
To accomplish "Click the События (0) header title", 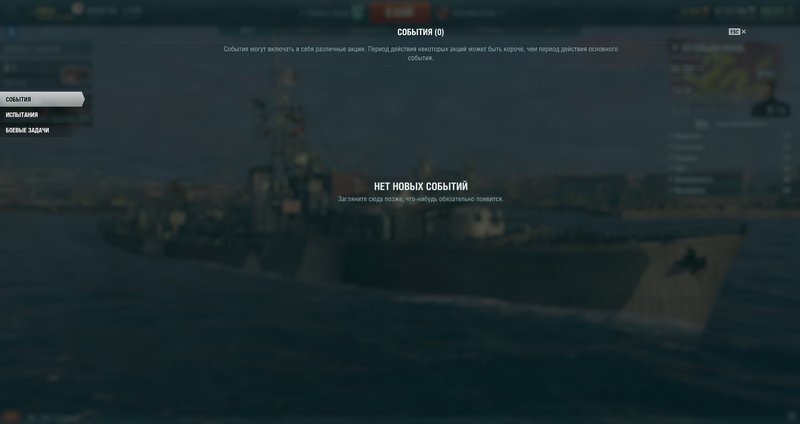I will pos(420,32).
